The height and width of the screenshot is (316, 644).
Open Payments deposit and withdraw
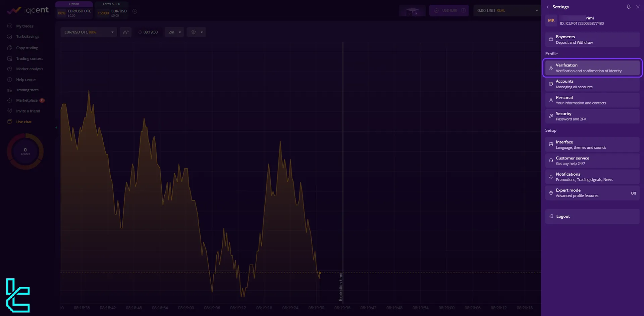click(592, 40)
